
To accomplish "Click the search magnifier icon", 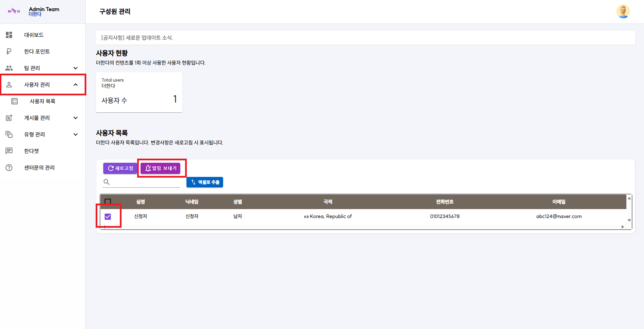I will tap(107, 182).
